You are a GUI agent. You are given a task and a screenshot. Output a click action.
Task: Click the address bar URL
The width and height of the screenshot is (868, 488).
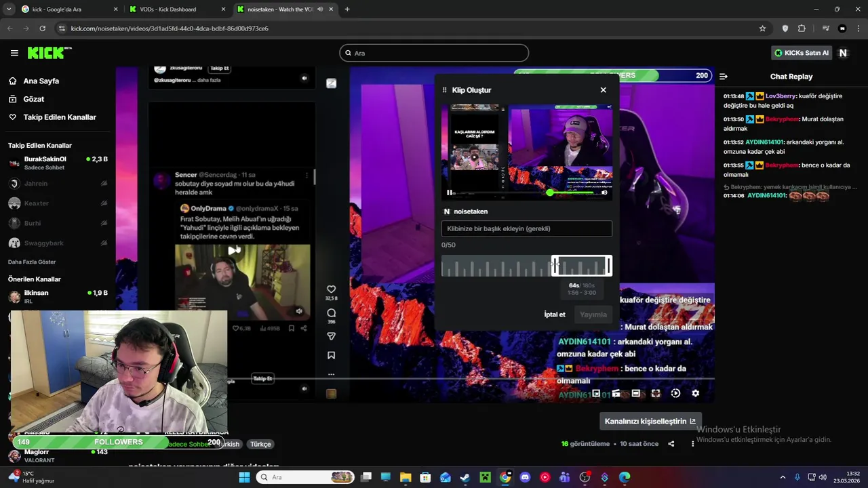click(170, 28)
